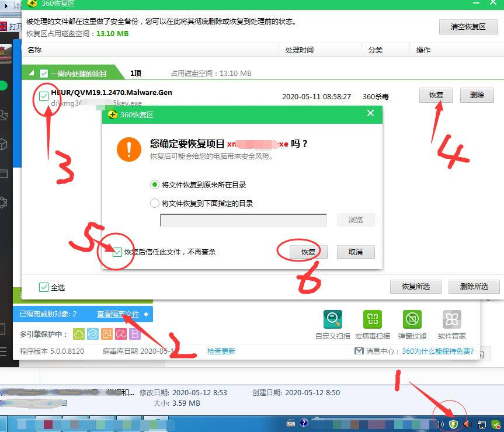Viewport: 504px width, 432px height.
Task: Click the contacts icon in left sidebar
Action: pyautogui.click(x=4, y=115)
